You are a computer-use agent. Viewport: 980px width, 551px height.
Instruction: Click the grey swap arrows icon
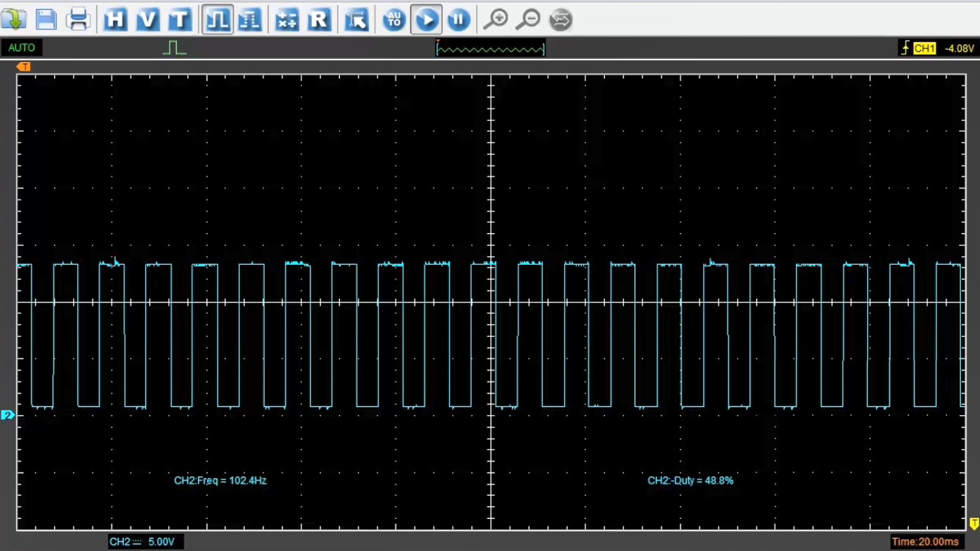coord(560,19)
